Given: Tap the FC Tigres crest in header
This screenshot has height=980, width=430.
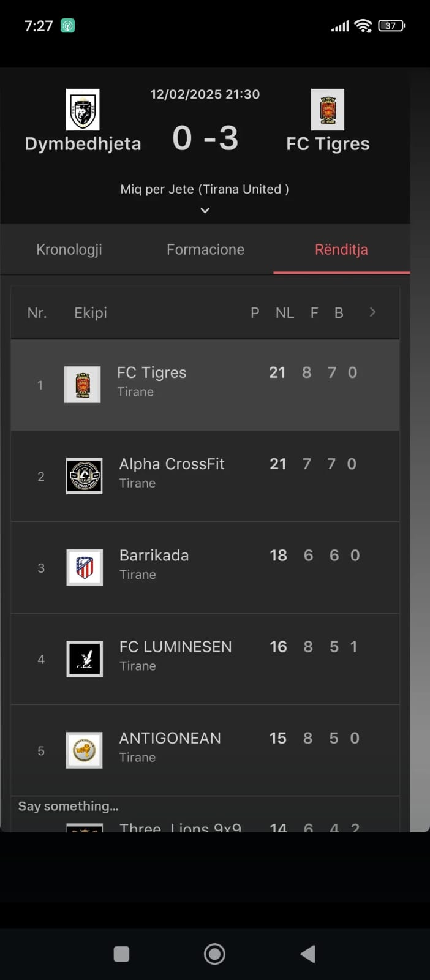Looking at the screenshot, I should [328, 110].
